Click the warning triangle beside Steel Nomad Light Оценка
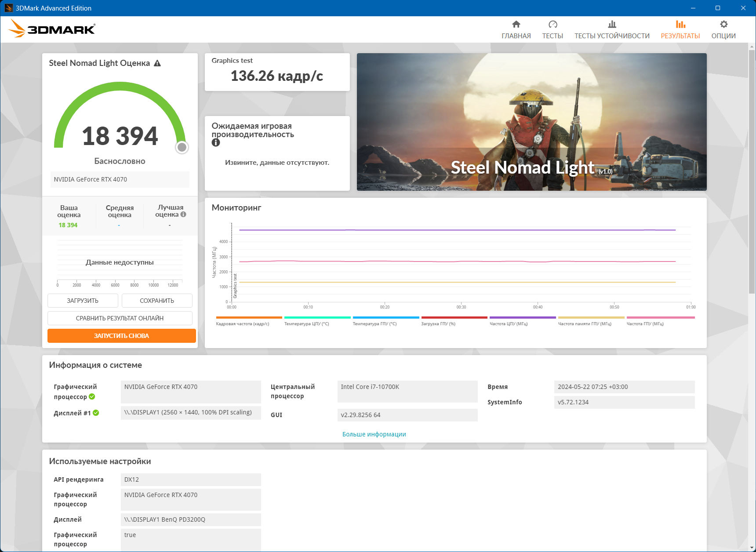The height and width of the screenshot is (552, 756). (157, 63)
